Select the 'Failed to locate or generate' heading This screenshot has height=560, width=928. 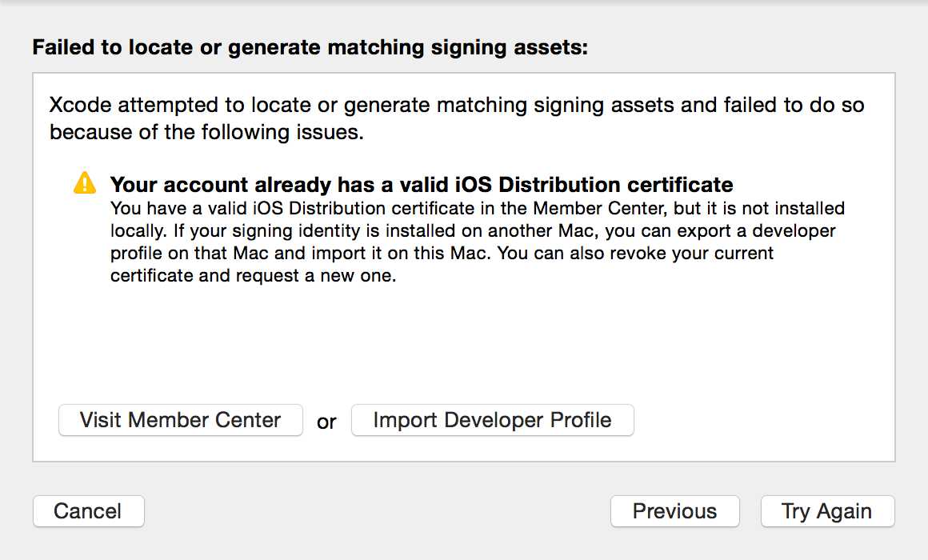pos(310,47)
